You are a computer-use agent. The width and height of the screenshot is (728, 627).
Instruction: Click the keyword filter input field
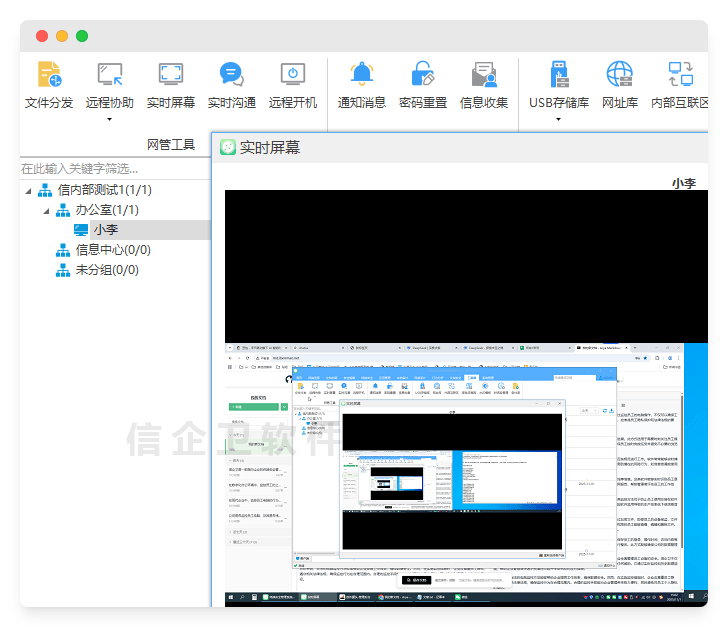point(115,168)
